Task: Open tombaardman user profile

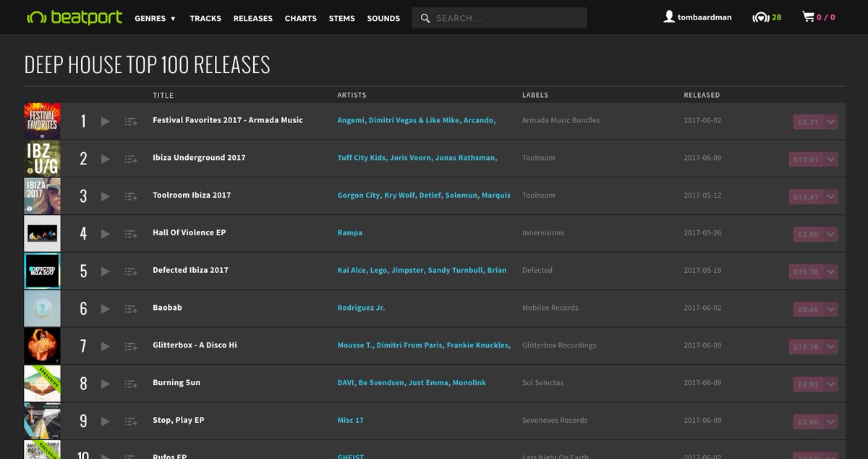Action: pyautogui.click(x=697, y=17)
